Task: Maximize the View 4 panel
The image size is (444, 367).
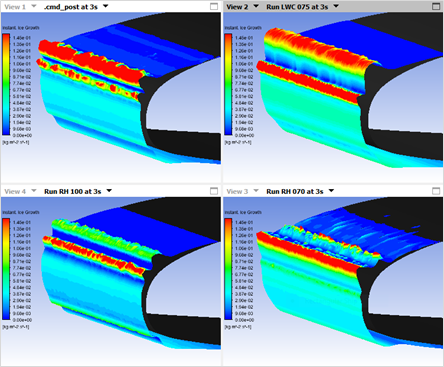Action: coord(214,191)
